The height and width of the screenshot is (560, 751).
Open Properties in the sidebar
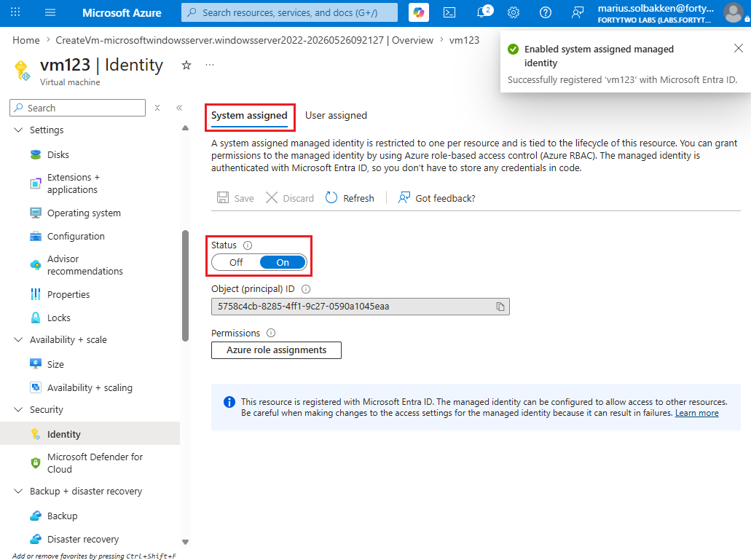click(68, 294)
